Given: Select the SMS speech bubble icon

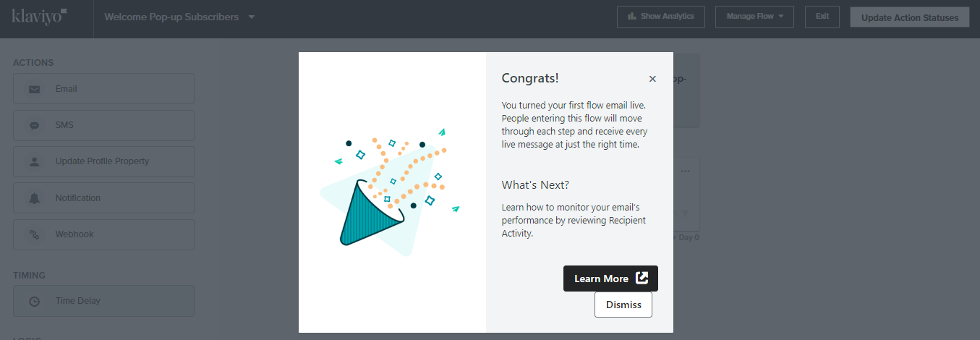Looking at the screenshot, I should pos(34,126).
